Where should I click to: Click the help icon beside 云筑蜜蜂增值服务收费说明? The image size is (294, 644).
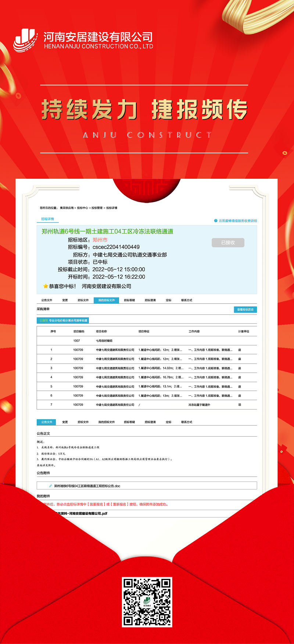(216, 221)
